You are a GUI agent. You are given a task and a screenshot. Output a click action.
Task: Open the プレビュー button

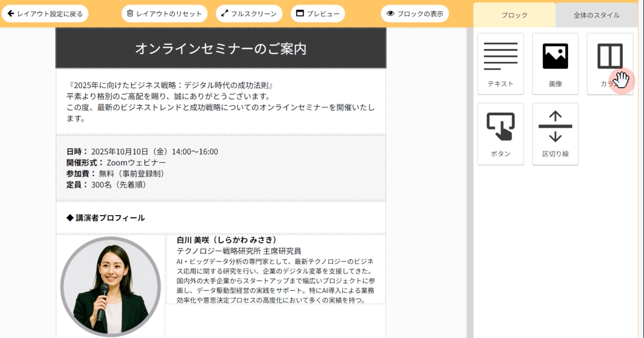coord(318,13)
